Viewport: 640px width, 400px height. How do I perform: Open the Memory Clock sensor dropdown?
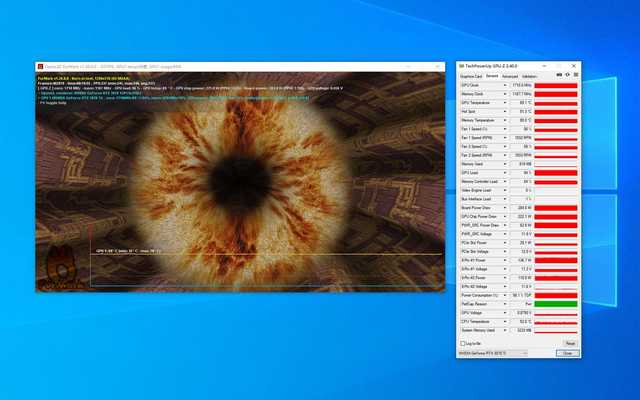tap(505, 94)
